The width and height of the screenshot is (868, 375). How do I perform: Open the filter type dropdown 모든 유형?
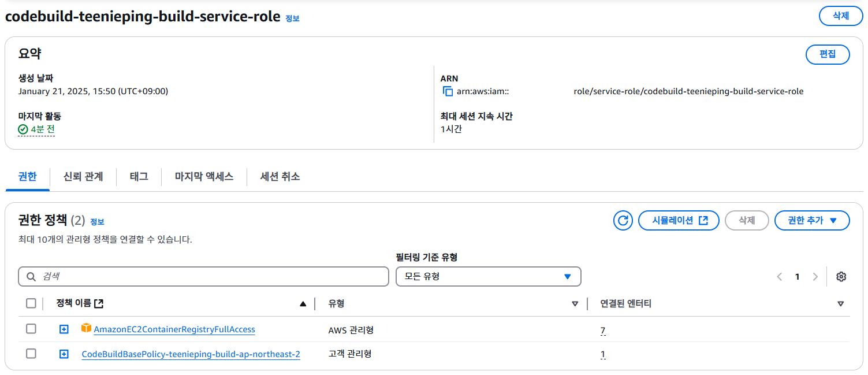point(488,277)
